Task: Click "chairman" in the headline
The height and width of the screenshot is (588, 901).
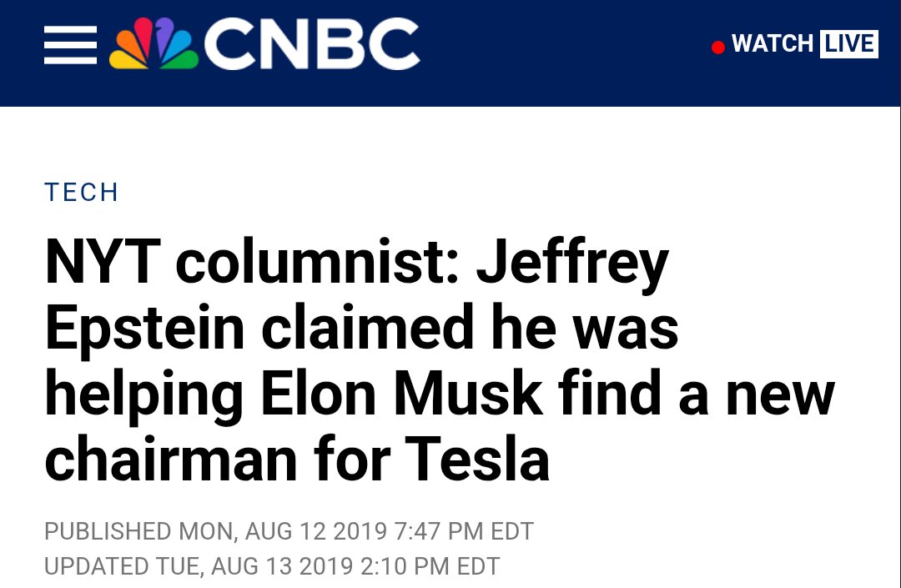Action: tap(171, 460)
